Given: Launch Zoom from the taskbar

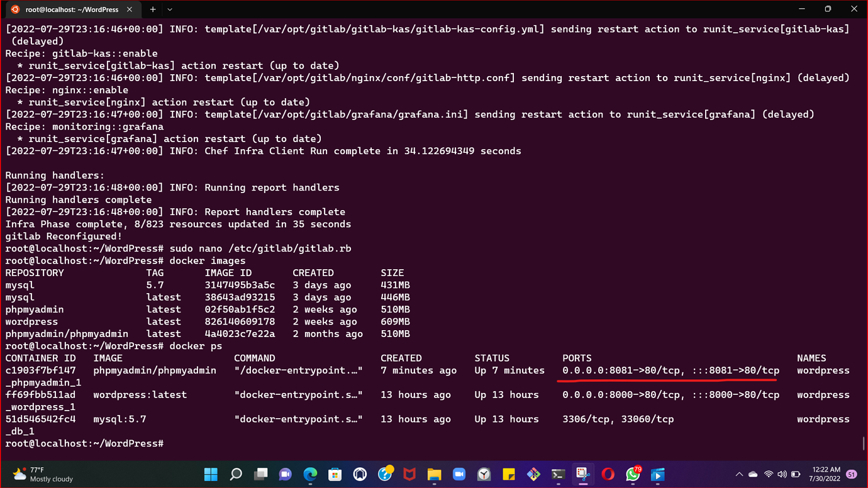Looking at the screenshot, I should [458, 475].
